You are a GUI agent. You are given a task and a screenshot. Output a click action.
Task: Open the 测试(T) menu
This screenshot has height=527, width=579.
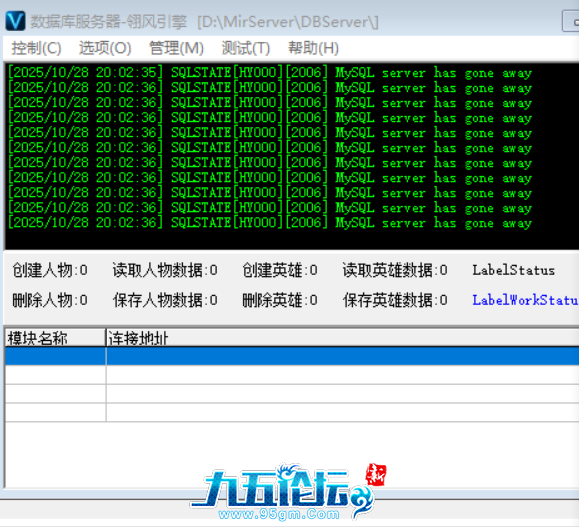click(246, 48)
